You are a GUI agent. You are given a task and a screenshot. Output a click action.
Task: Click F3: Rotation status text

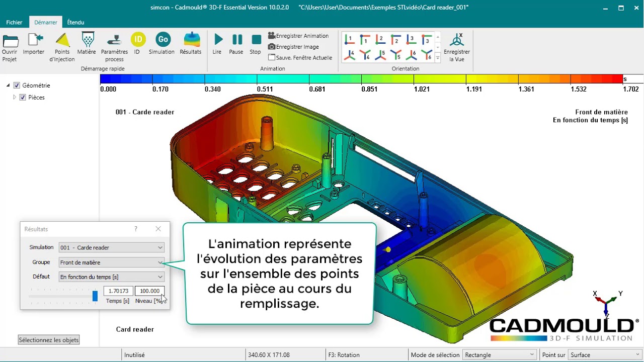pos(344,355)
